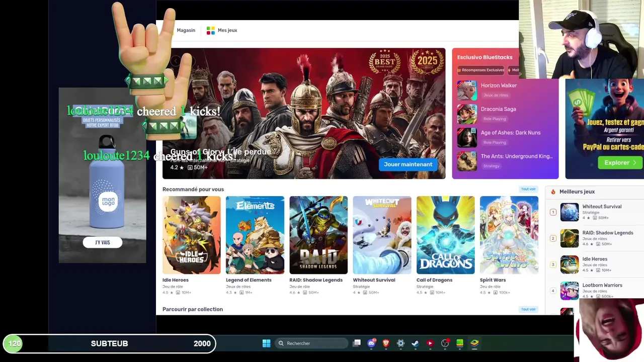Open the Windows Start menu
This screenshot has width=644, height=362.
pos(266,343)
